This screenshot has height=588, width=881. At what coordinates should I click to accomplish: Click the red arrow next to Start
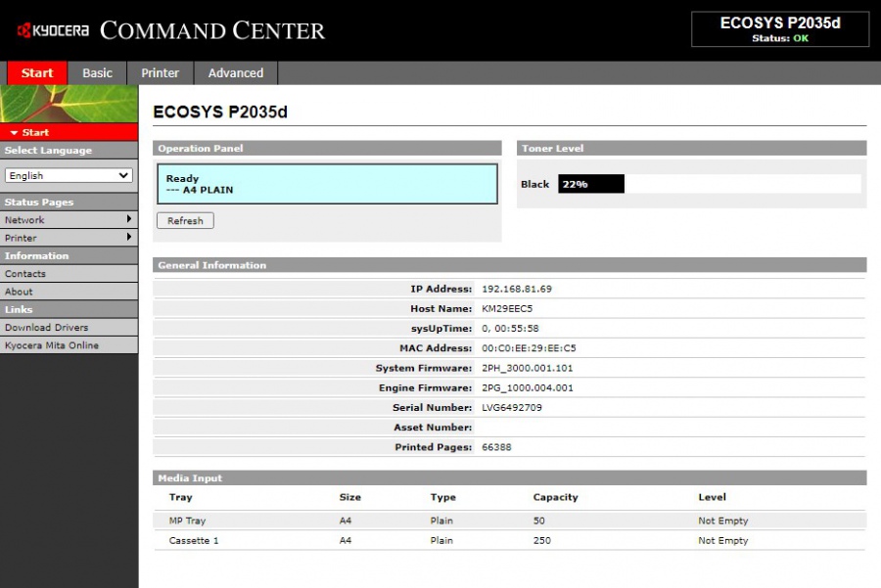[14, 132]
